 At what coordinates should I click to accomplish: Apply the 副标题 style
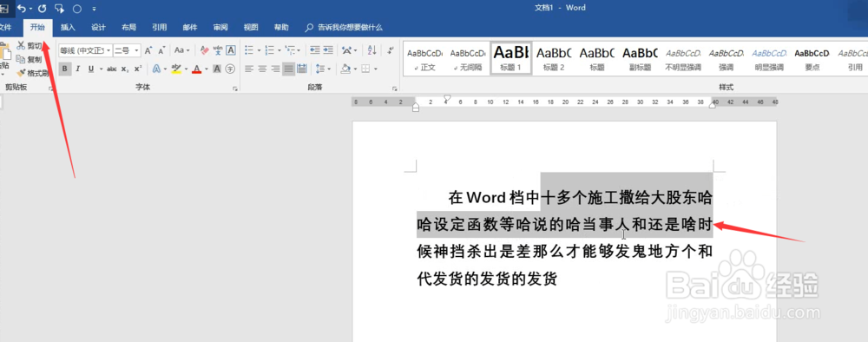(x=640, y=59)
